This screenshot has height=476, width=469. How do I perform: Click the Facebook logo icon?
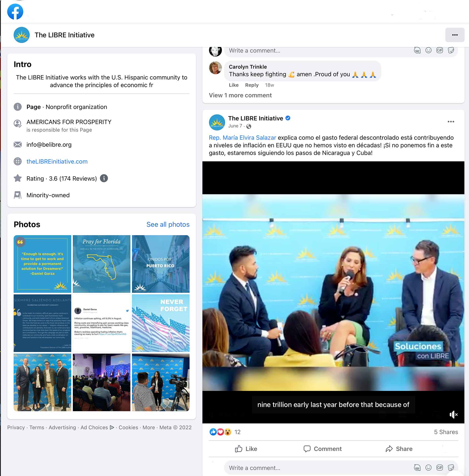pyautogui.click(x=15, y=11)
